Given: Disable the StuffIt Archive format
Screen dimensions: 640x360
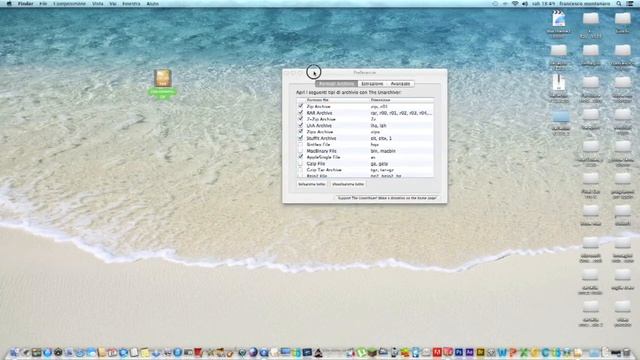Looking at the screenshot, I should [x=301, y=138].
